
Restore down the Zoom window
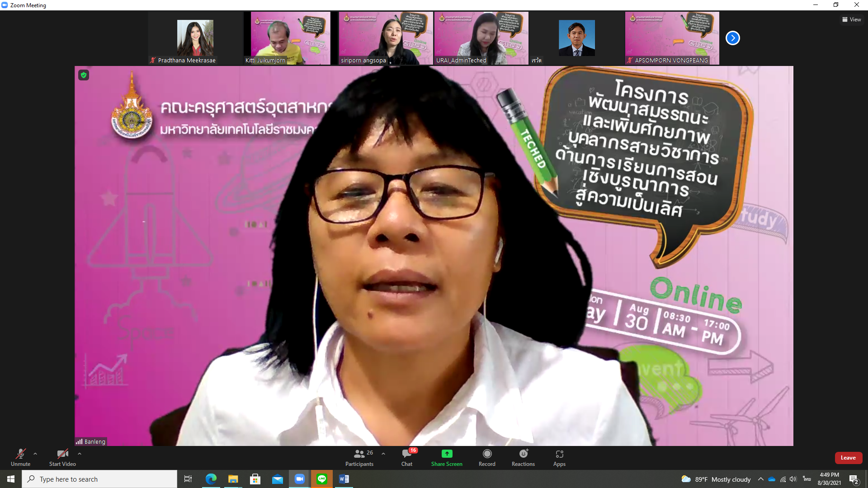point(836,5)
